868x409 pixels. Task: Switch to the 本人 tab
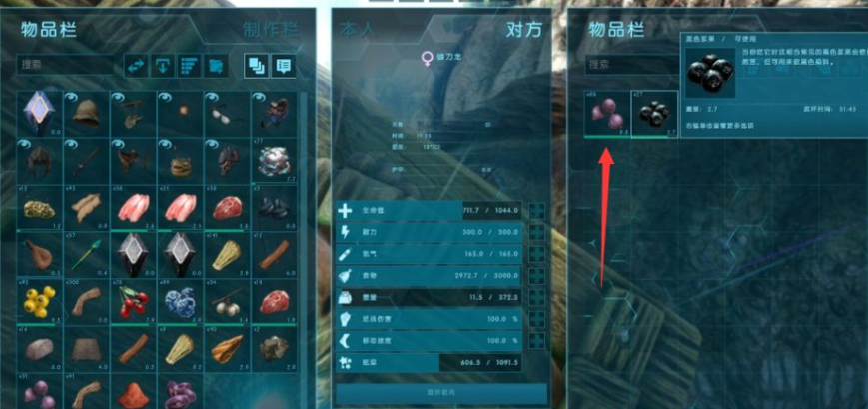point(357,30)
